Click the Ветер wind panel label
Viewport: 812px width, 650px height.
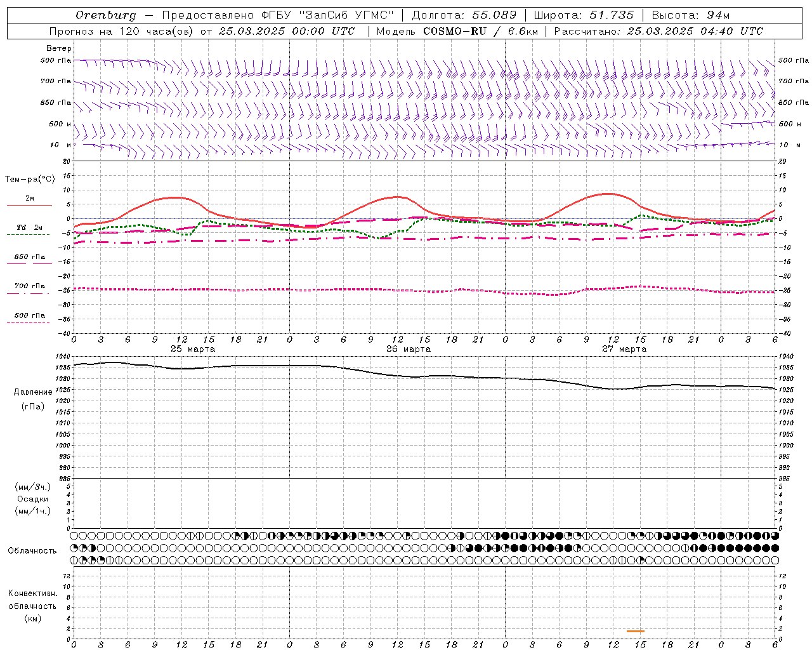59,48
